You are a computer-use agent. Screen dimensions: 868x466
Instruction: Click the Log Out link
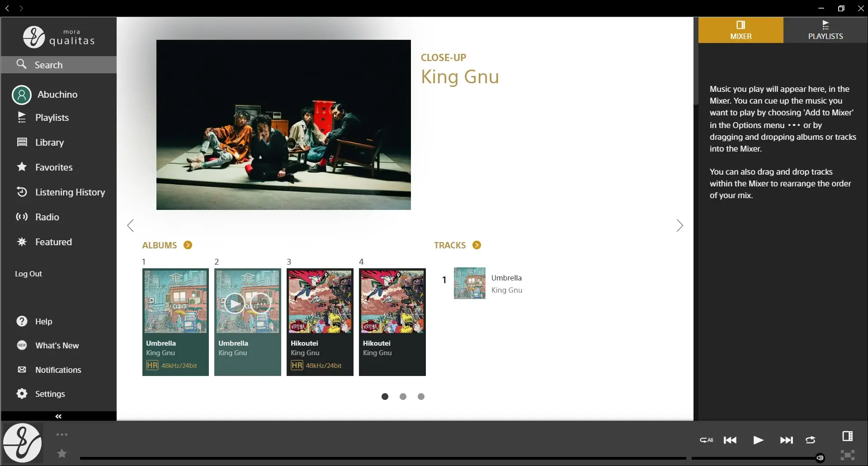point(28,274)
